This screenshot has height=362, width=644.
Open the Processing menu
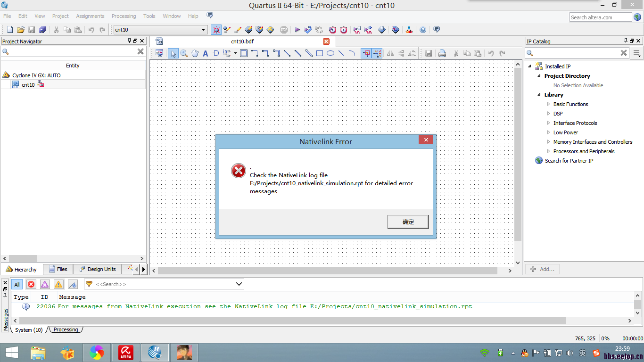pyautogui.click(x=124, y=16)
